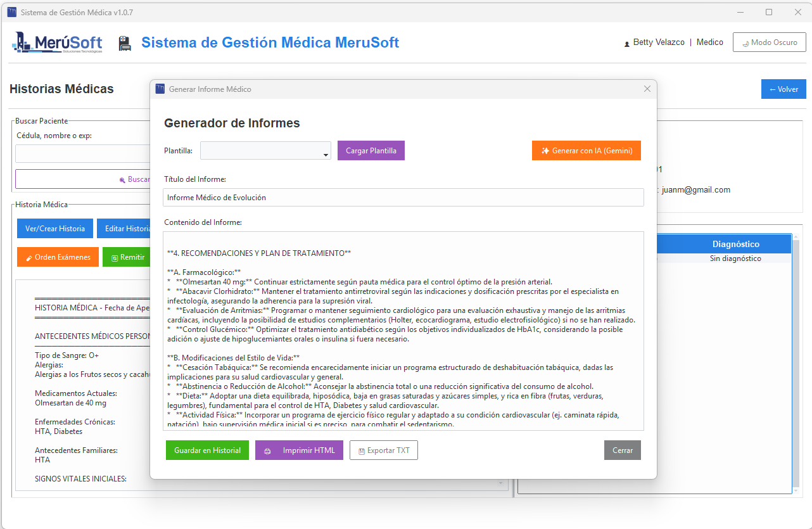Image resolution: width=812 pixels, height=529 pixels.
Task: Click the Buscar patient search button
Action: [83, 179]
